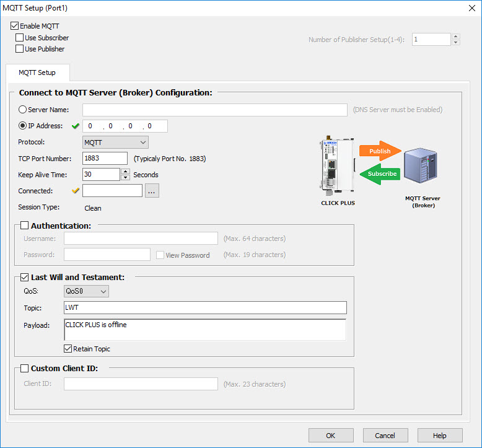The image size is (482, 448).
Task: Select the Server Name radio button
Action: pyautogui.click(x=22, y=110)
